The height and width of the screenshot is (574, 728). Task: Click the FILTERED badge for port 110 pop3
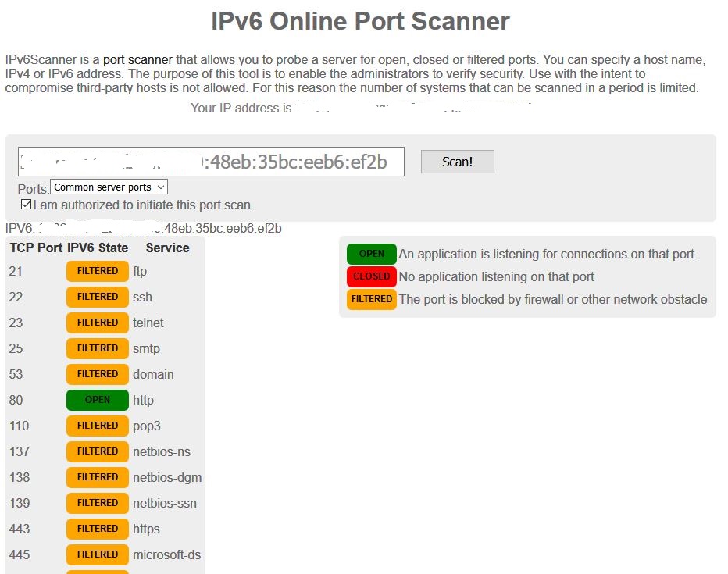(x=97, y=426)
